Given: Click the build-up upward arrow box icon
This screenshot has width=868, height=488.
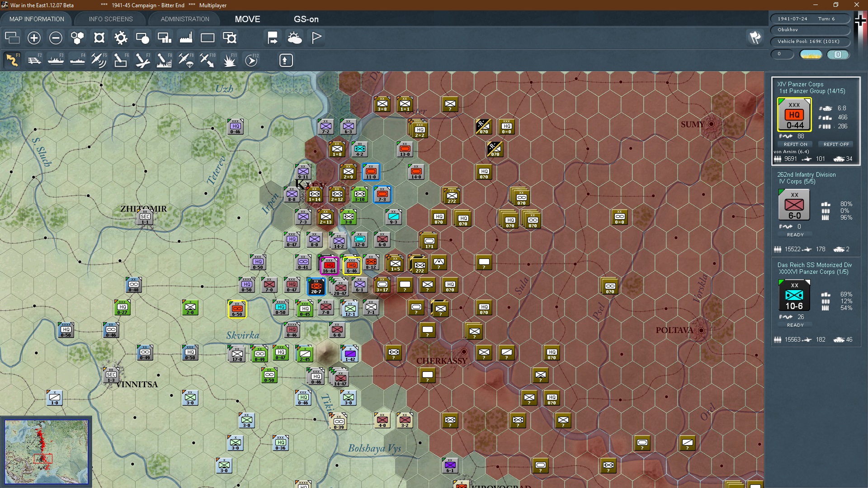Looking at the screenshot, I should point(286,60).
